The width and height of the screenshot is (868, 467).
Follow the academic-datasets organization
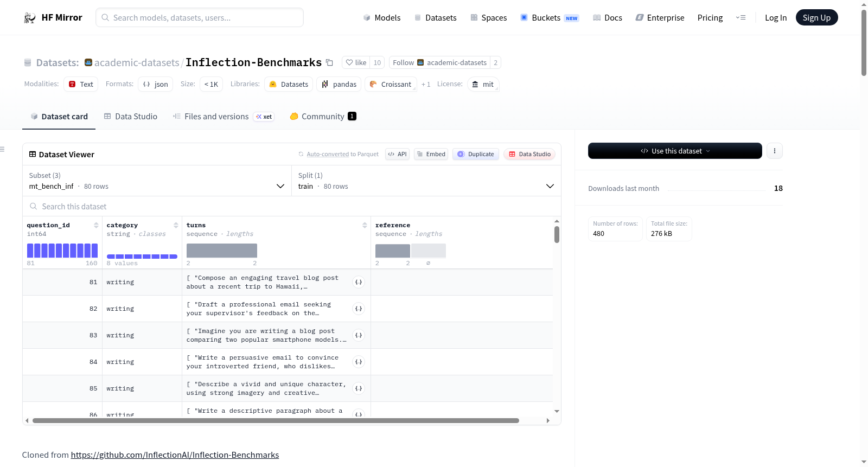click(439, 62)
